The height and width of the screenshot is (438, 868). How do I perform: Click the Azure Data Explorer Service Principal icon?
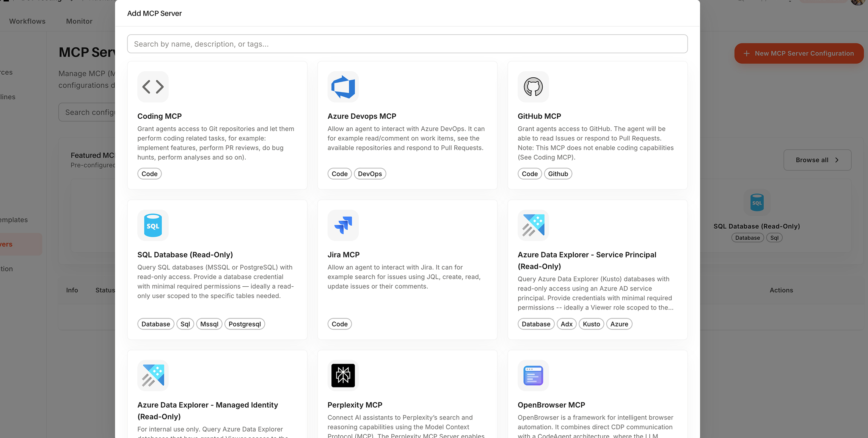coord(533,225)
